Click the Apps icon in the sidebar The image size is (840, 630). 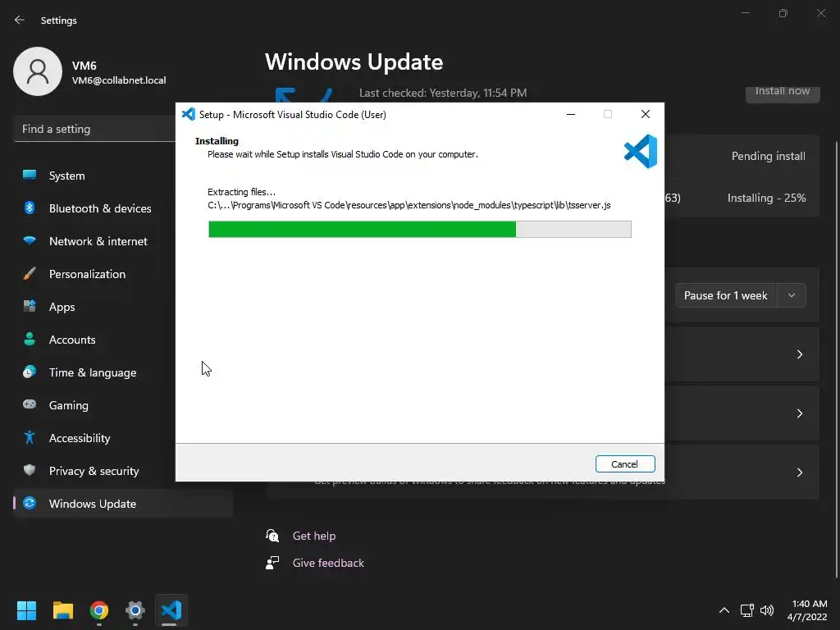(30, 307)
